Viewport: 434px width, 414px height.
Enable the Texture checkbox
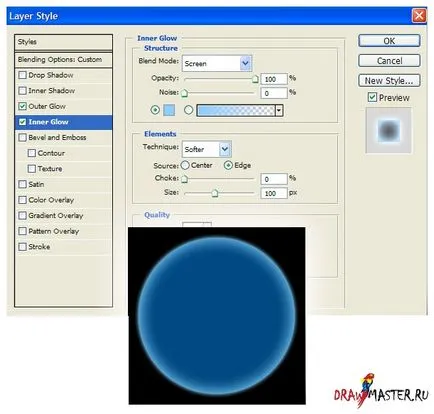coord(32,169)
